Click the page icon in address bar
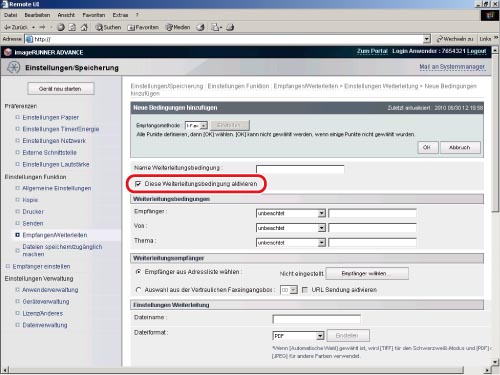The height and width of the screenshot is (375, 500). click(x=29, y=39)
